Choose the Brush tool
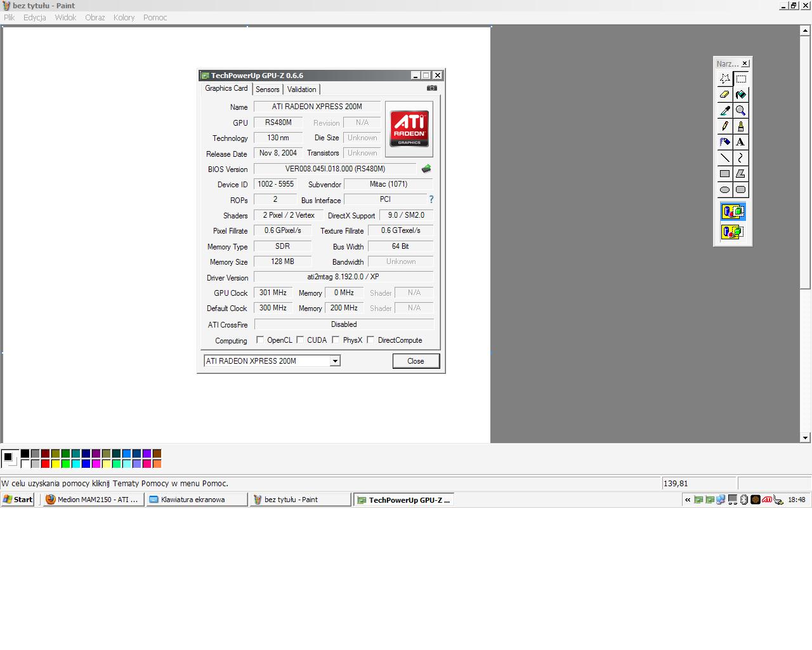812x650 pixels. click(741, 126)
